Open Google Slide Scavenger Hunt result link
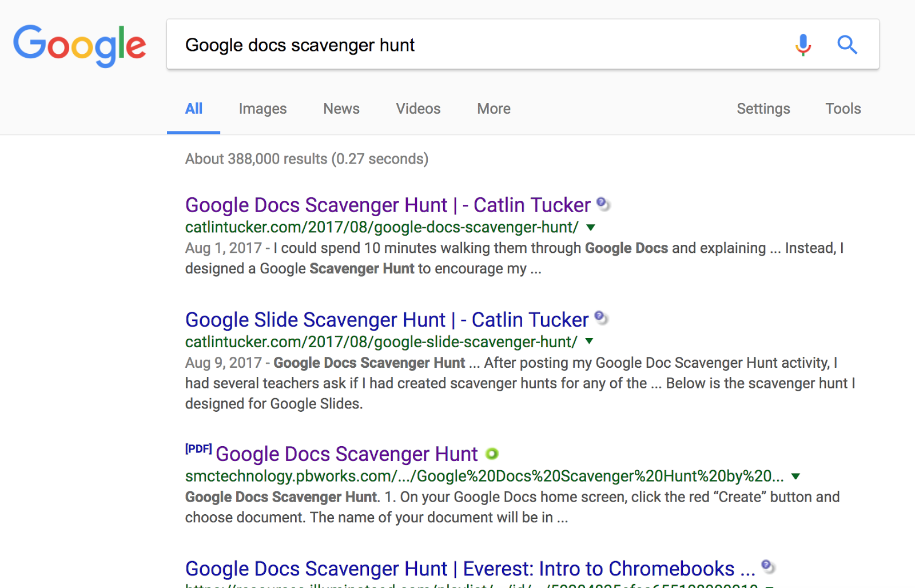 [x=387, y=320]
